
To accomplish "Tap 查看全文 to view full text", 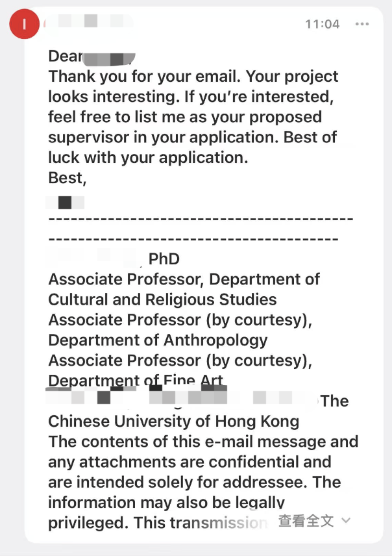I will (306, 521).
